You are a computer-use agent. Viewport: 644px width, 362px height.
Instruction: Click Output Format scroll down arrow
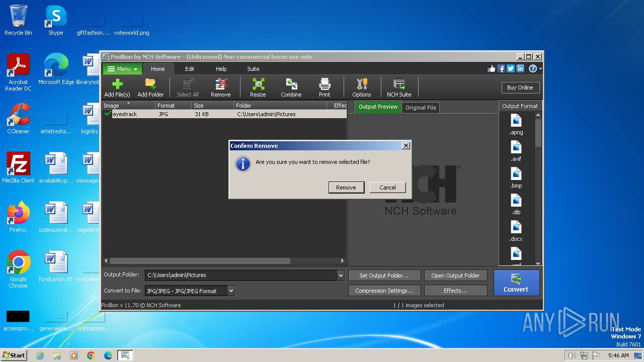tap(538, 263)
